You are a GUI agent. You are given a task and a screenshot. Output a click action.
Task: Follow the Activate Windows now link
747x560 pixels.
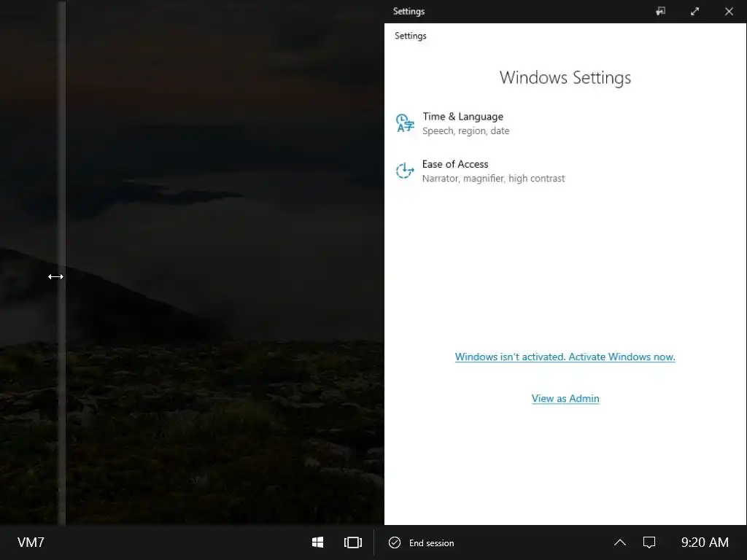pyautogui.click(x=565, y=357)
